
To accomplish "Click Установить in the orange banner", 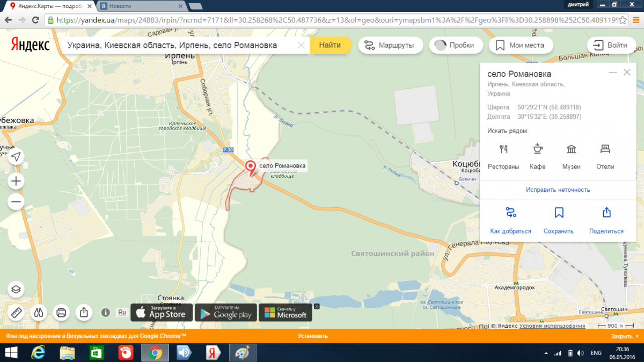I will click(312, 336).
